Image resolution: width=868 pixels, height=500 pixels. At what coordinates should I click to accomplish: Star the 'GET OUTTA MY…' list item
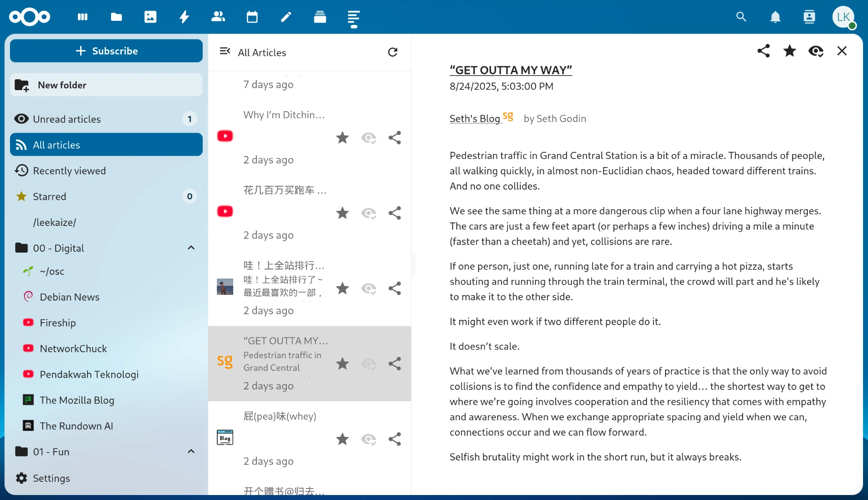343,364
